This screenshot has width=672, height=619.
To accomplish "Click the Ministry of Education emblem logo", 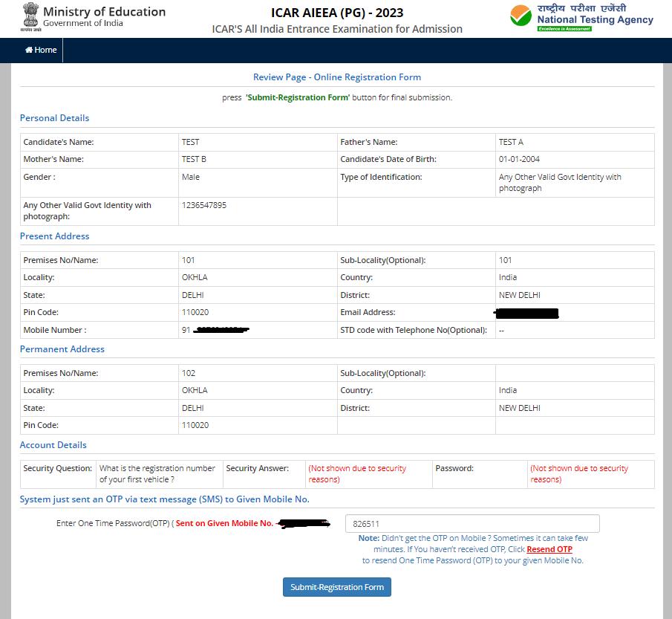I will point(30,17).
